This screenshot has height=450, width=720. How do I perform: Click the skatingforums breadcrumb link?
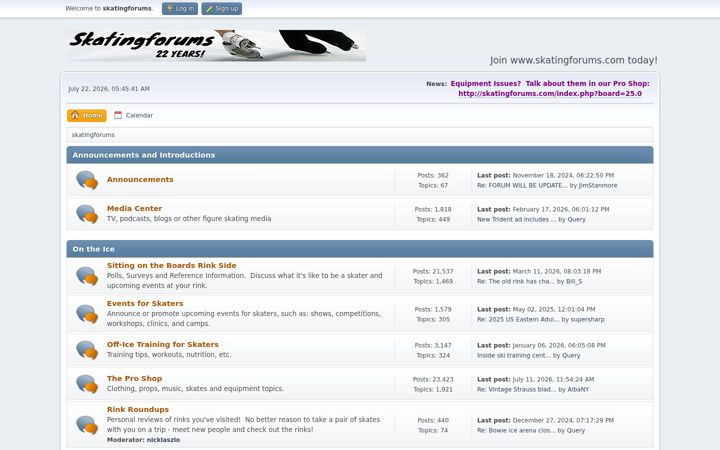click(x=93, y=135)
